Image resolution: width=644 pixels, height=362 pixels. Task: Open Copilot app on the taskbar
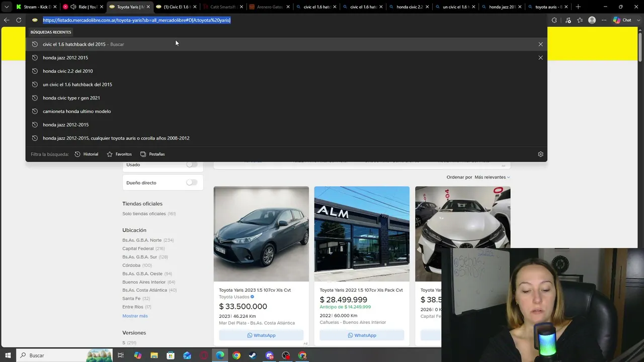(137, 355)
